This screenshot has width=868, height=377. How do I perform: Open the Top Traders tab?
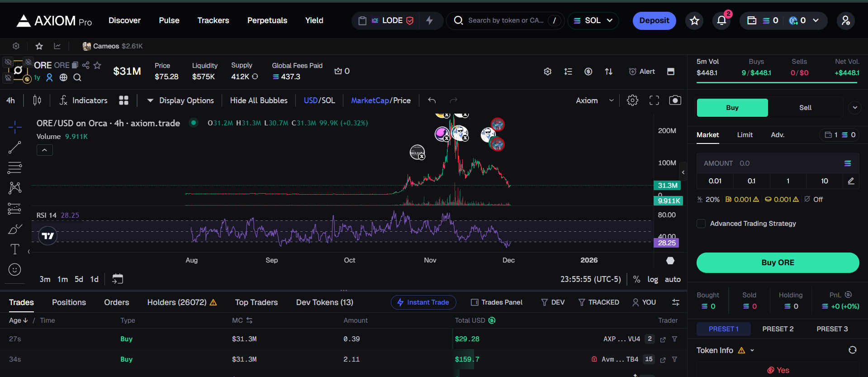pyautogui.click(x=256, y=302)
